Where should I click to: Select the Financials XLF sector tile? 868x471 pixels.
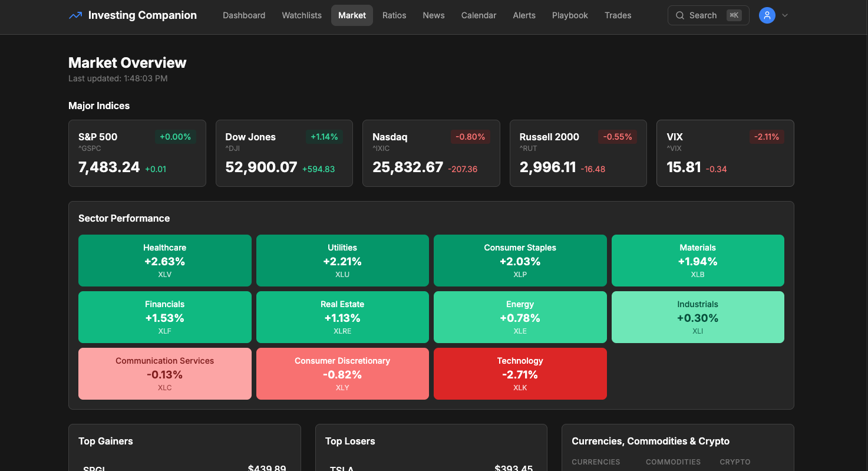pos(165,317)
